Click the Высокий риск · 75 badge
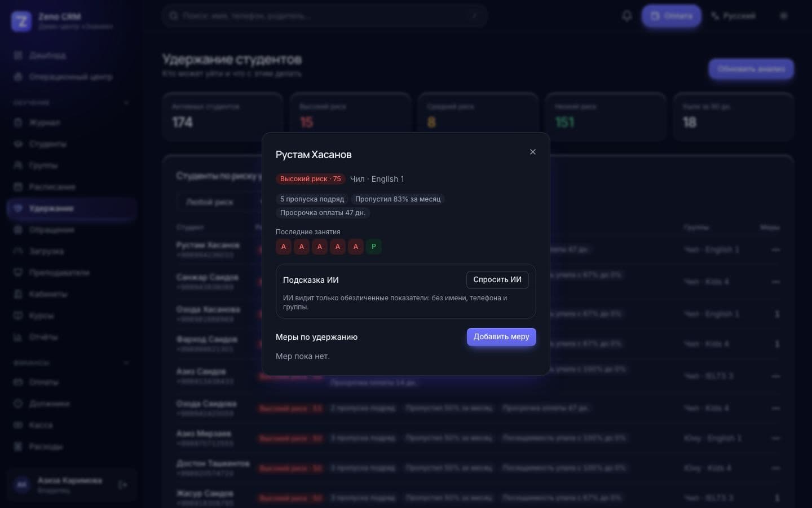The width and height of the screenshot is (812, 508). [x=311, y=179]
